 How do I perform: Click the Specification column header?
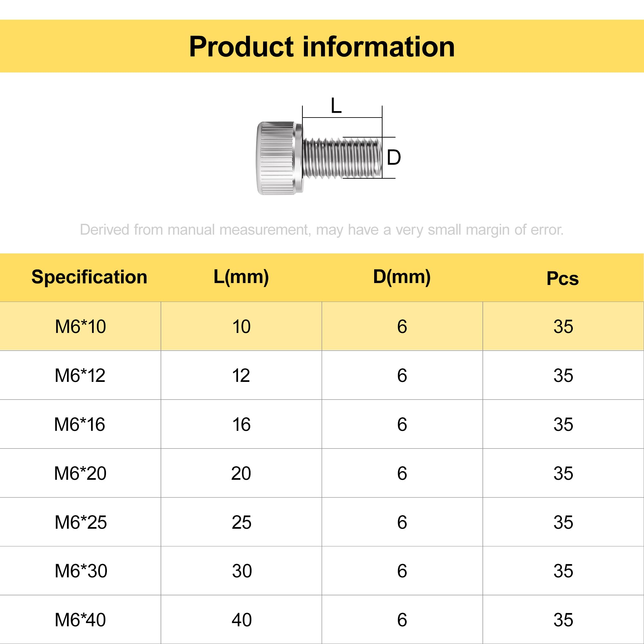tap(89, 277)
